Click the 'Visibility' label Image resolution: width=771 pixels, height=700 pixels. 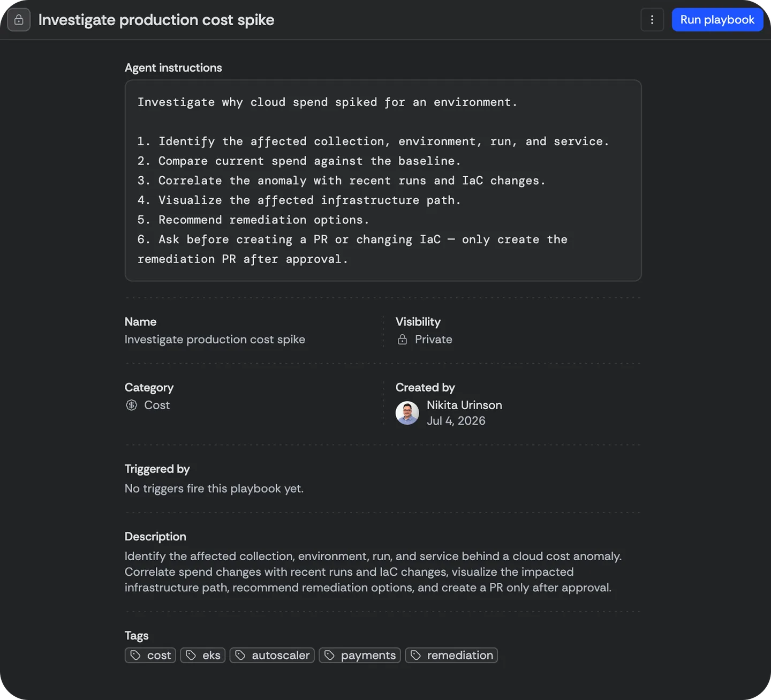[x=418, y=322]
